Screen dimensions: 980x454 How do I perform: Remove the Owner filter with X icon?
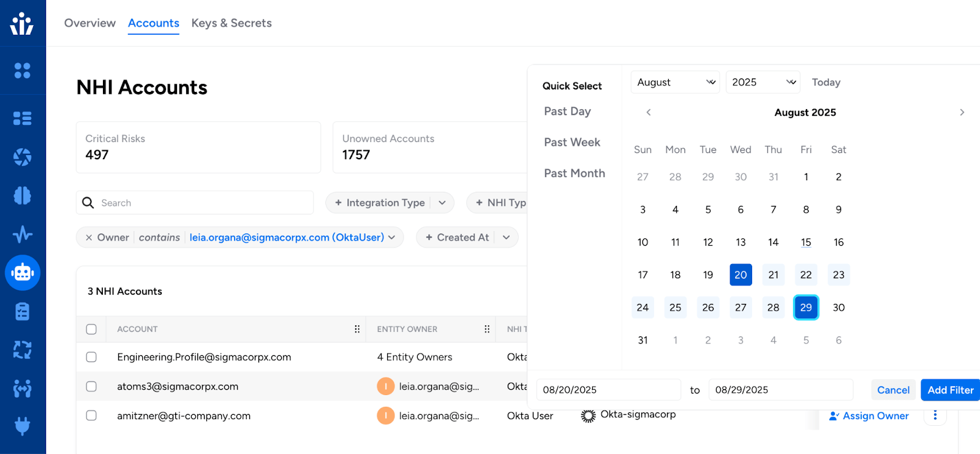[x=89, y=238]
